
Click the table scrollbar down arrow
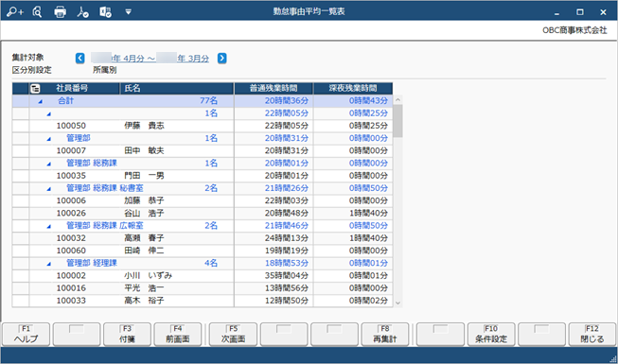pos(397,303)
